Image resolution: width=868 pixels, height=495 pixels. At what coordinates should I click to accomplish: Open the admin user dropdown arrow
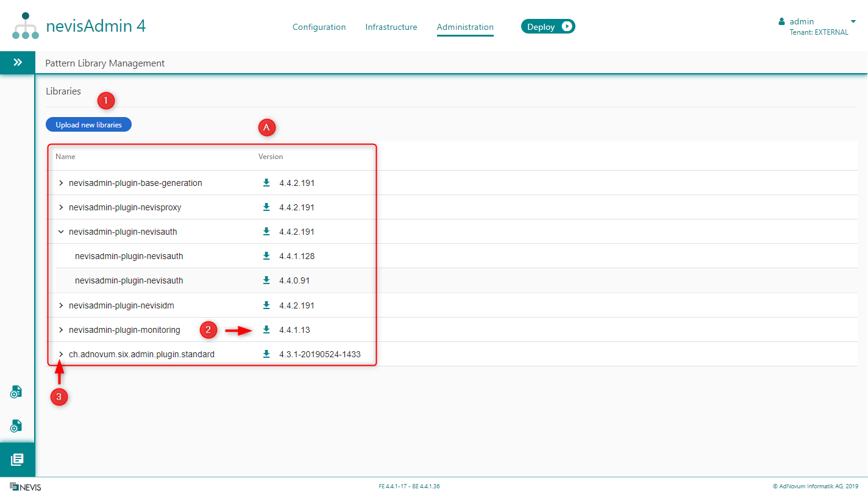click(x=853, y=21)
